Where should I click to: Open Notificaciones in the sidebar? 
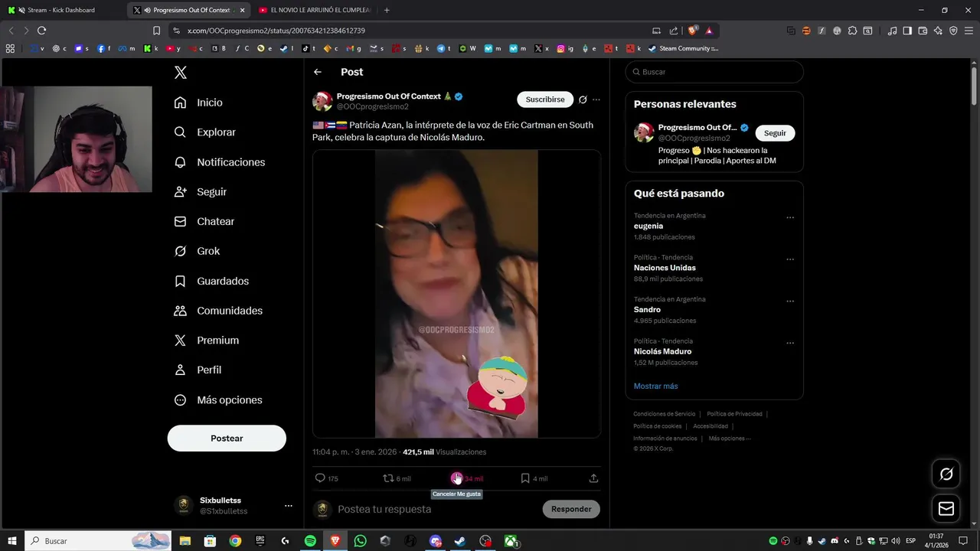219,162
